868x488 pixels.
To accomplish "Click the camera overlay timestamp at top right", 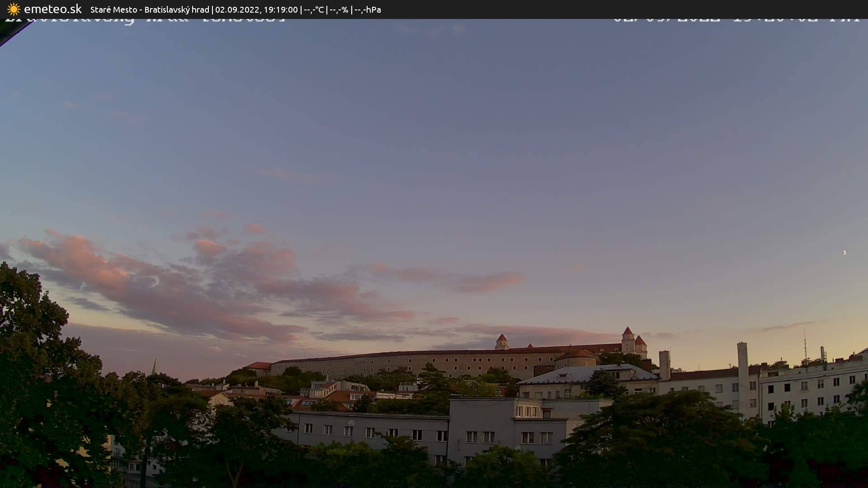I will 736,20.
